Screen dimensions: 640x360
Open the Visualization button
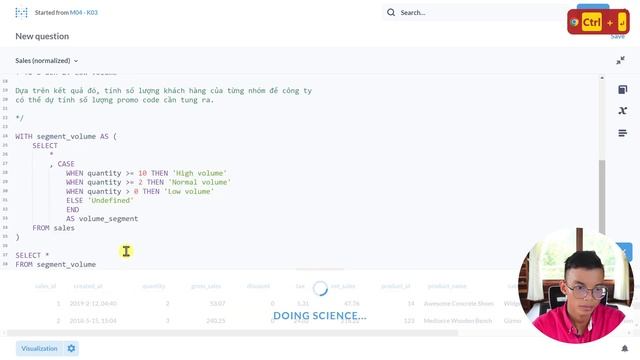(x=39, y=349)
